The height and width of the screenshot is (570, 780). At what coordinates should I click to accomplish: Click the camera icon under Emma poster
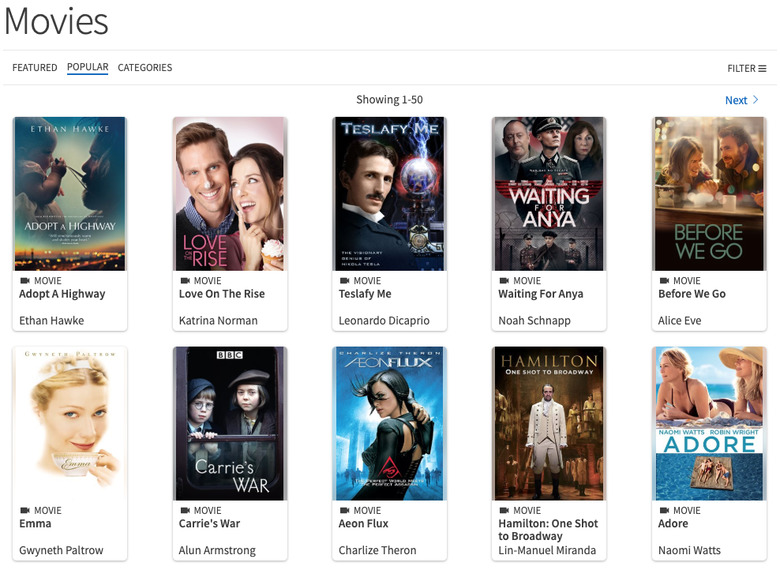(x=25, y=510)
